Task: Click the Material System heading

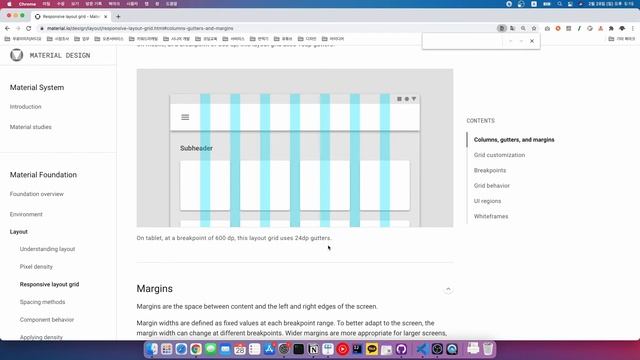Action: click(x=37, y=87)
